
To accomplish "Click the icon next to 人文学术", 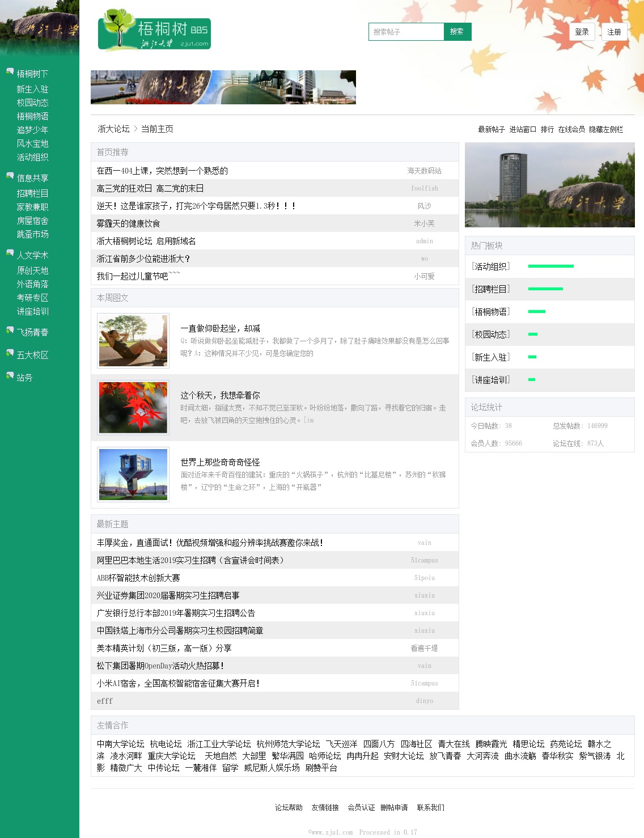I will (10, 253).
